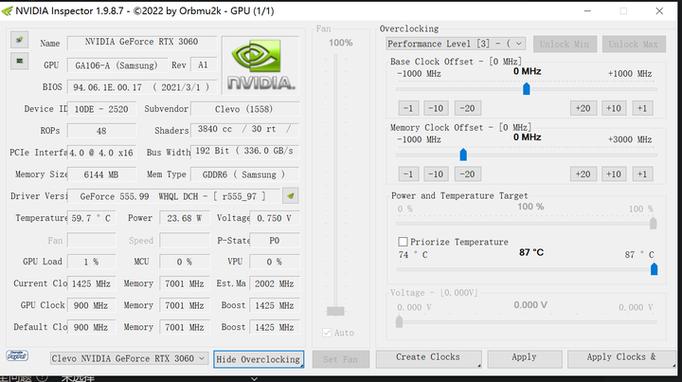This screenshot has width=682, height=382.
Task: Click -20 under Base Clock Offset
Action: [x=467, y=108]
